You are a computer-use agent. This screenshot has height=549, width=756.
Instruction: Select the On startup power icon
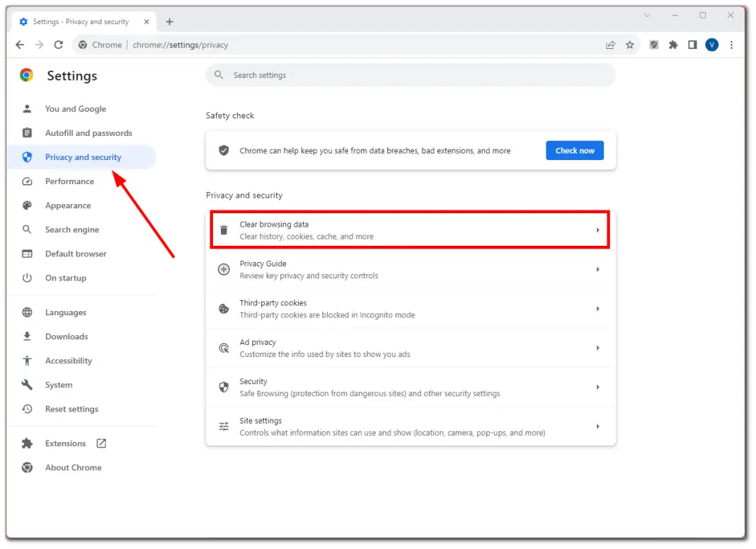(26, 278)
